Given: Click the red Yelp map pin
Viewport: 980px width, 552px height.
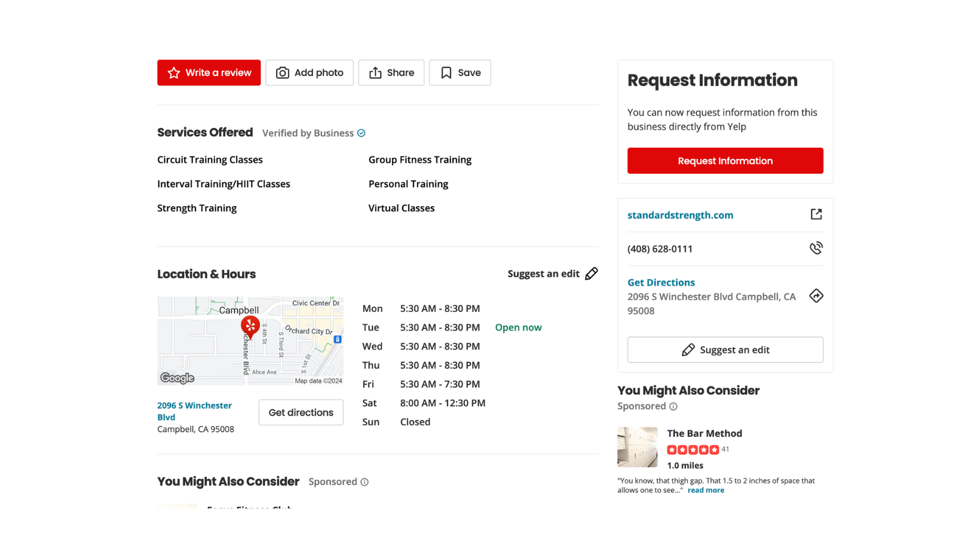Looking at the screenshot, I should 250,326.
